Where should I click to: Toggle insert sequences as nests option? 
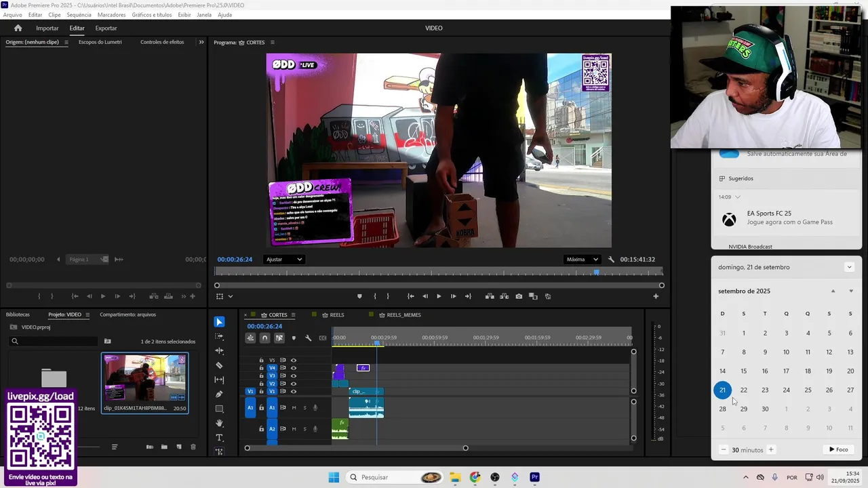pos(251,338)
